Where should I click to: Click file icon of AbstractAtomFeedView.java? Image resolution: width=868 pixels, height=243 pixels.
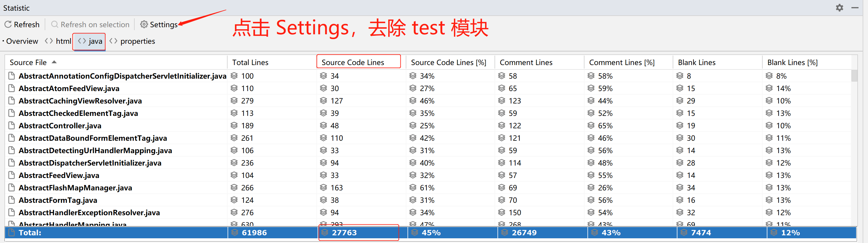12,88
